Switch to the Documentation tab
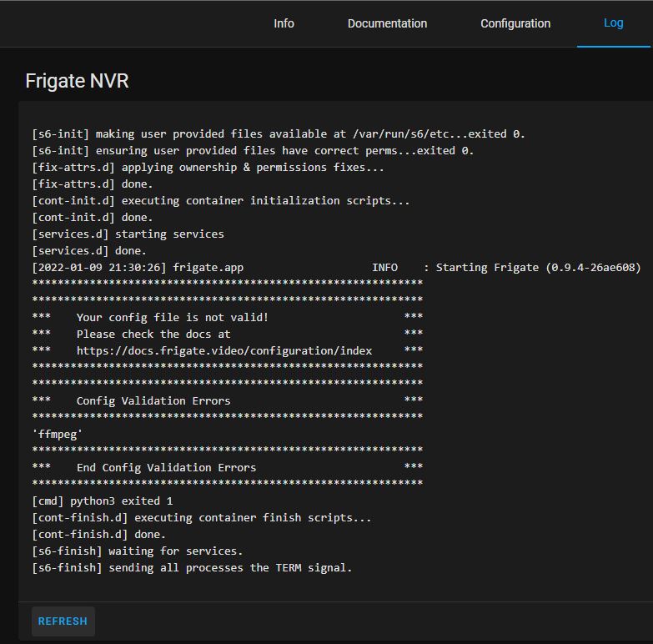653x644 pixels. point(387,23)
